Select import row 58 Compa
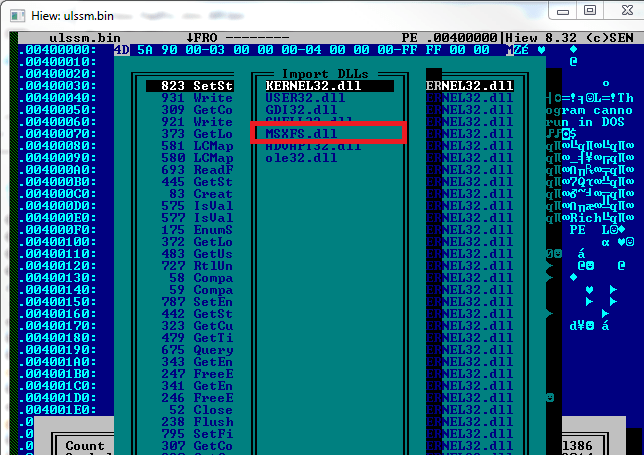 coord(201,278)
